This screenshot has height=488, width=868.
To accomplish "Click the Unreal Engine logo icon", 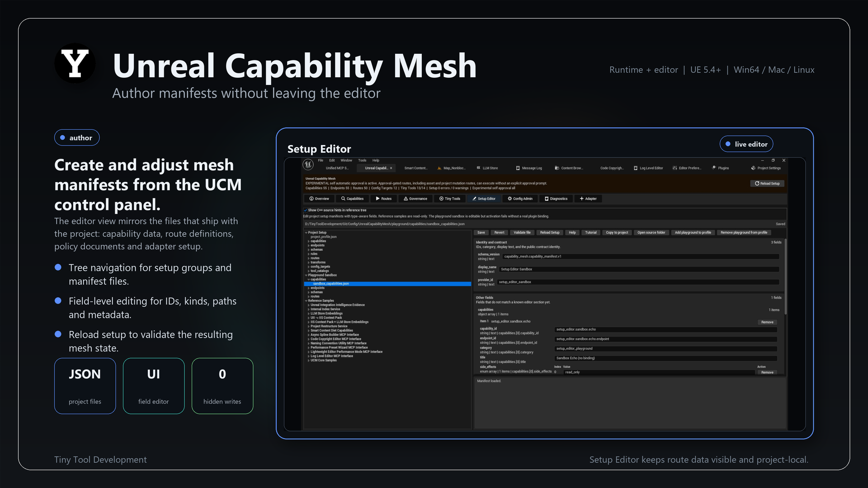I will point(308,164).
